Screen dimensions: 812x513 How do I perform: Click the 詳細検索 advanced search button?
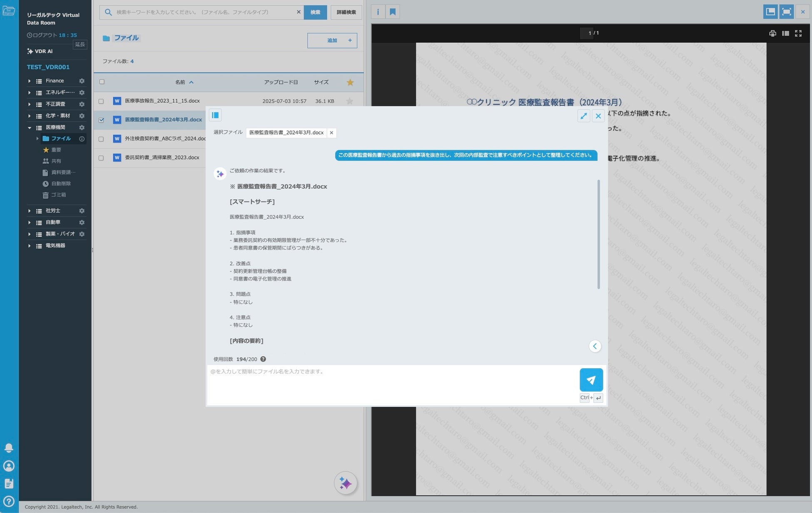[346, 12]
